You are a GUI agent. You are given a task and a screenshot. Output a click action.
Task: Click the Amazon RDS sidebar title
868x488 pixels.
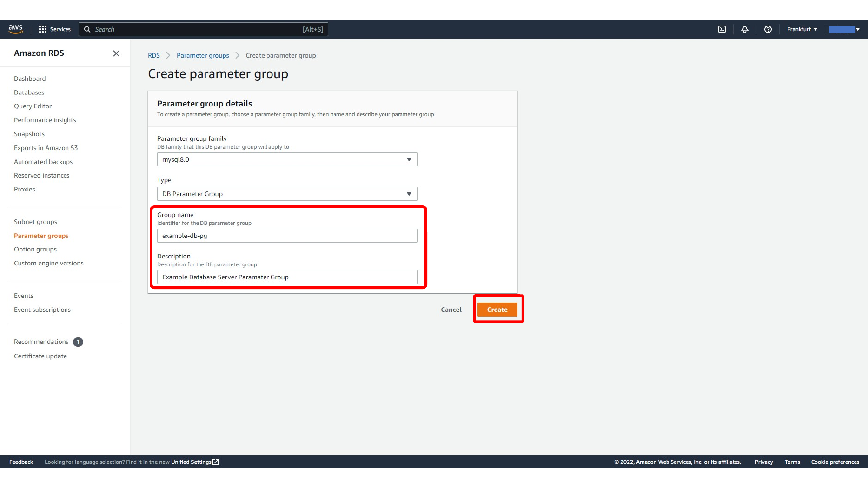[39, 53]
